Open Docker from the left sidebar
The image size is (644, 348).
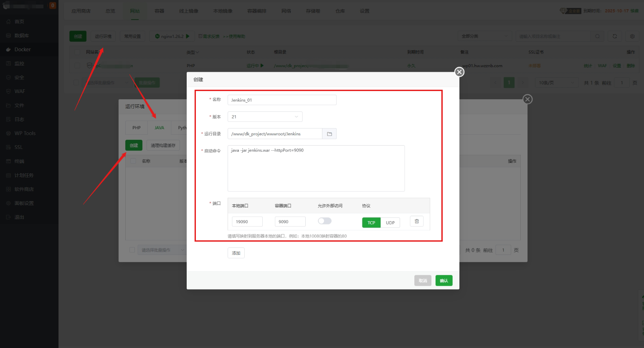pos(23,50)
